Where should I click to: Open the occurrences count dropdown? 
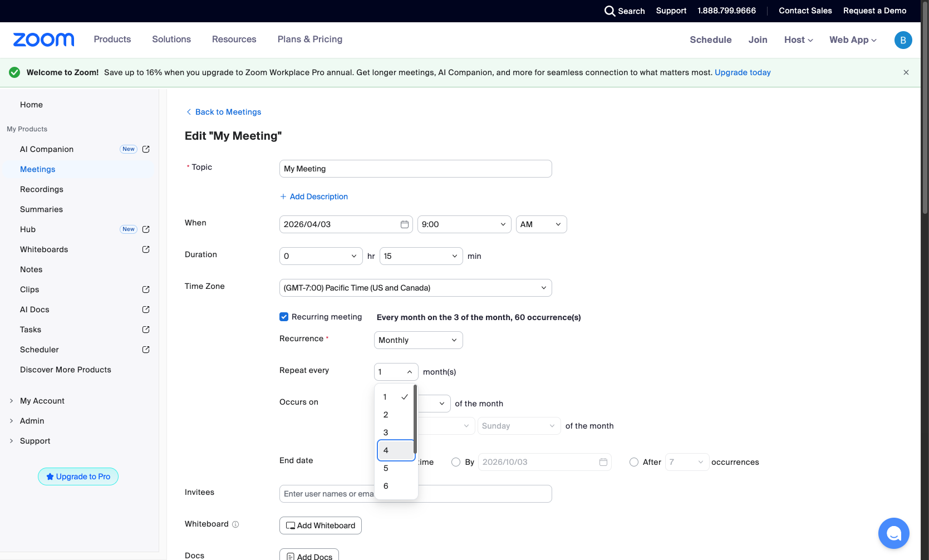687,462
